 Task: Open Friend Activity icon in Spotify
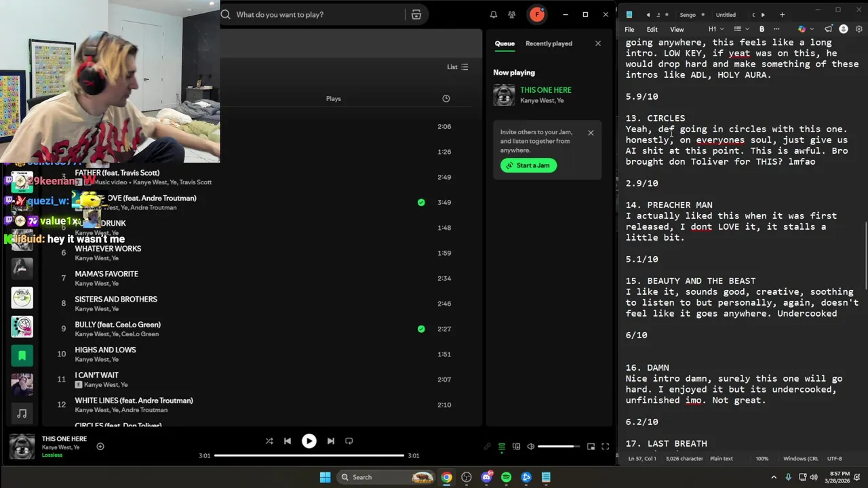512,14
